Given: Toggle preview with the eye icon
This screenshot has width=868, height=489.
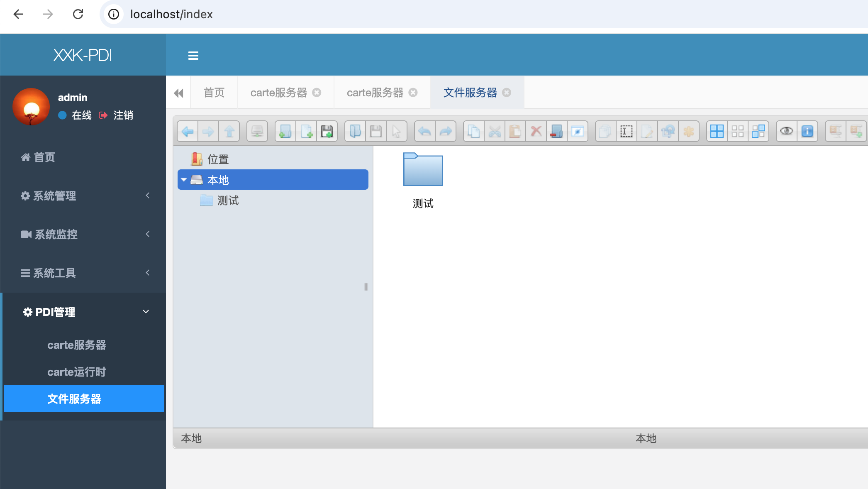Looking at the screenshot, I should (x=787, y=132).
